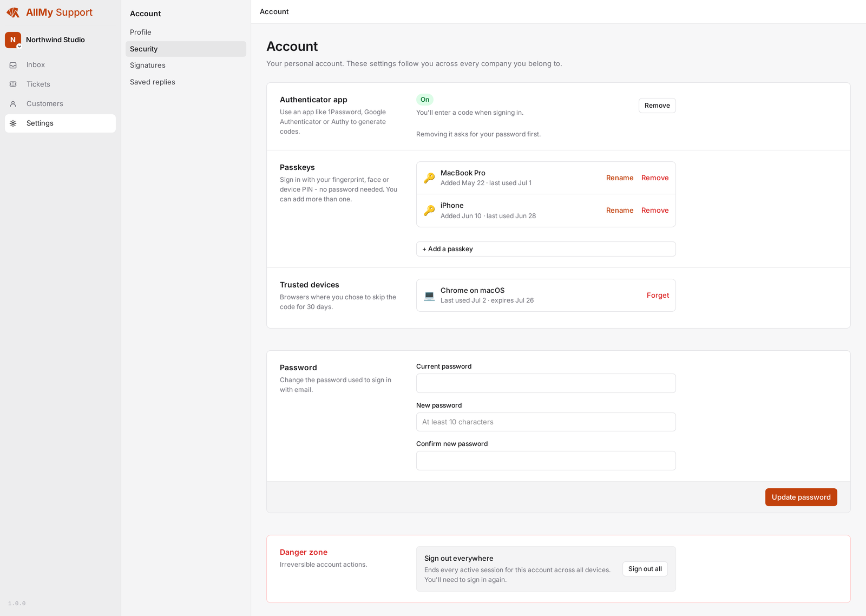Click the 'Sign out everywhere' heading
The image size is (866, 616).
459,559
